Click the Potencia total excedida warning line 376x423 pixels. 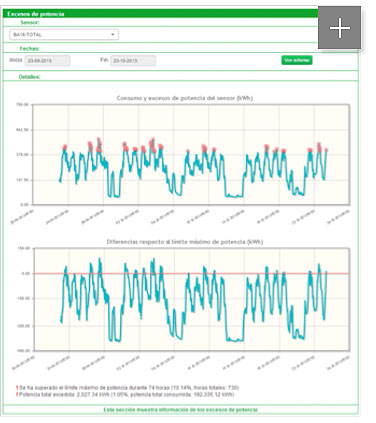pyautogui.click(x=125, y=395)
